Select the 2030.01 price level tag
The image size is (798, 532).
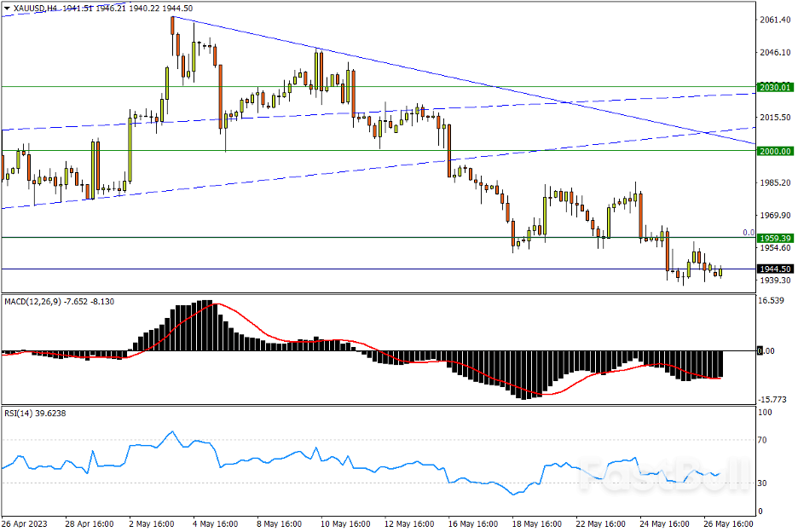(775, 87)
